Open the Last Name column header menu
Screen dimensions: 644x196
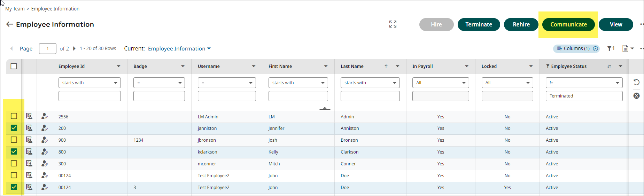click(397, 66)
